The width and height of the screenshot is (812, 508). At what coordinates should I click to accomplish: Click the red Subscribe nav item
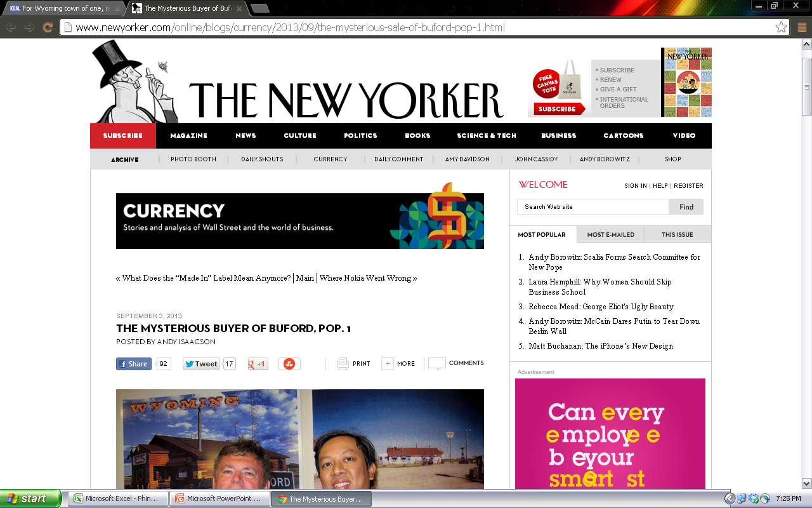pos(123,136)
